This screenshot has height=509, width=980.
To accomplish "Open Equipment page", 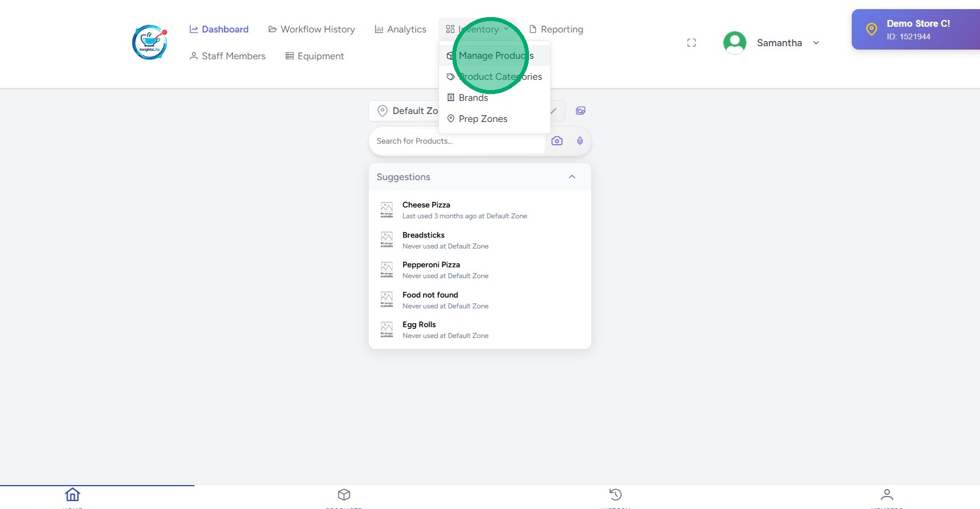I will click(315, 56).
